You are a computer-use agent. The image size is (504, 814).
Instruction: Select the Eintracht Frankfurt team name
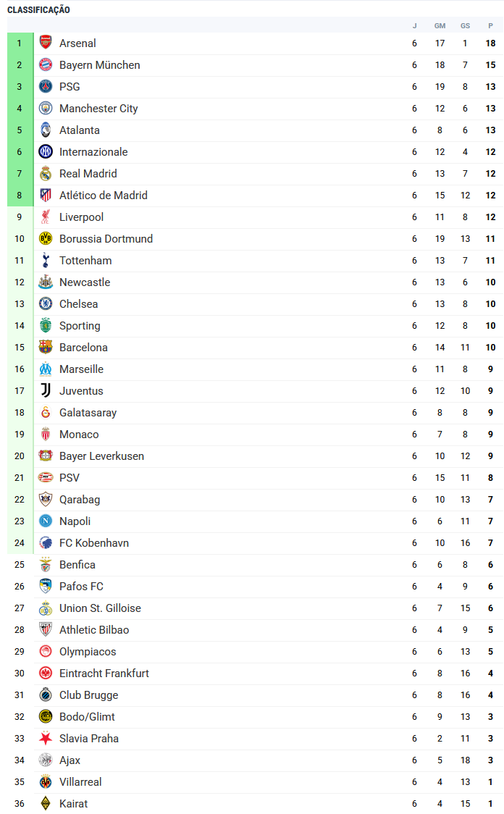(x=104, y=674)
